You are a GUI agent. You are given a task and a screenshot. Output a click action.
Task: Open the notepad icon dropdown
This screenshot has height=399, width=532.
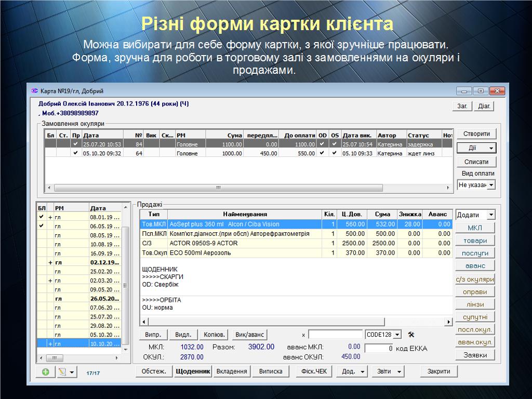coord(71,372)
